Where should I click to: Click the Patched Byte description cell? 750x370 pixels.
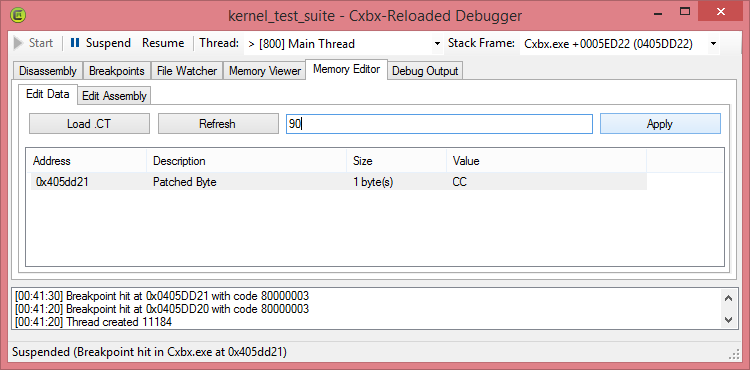click(x=185, y=182)
